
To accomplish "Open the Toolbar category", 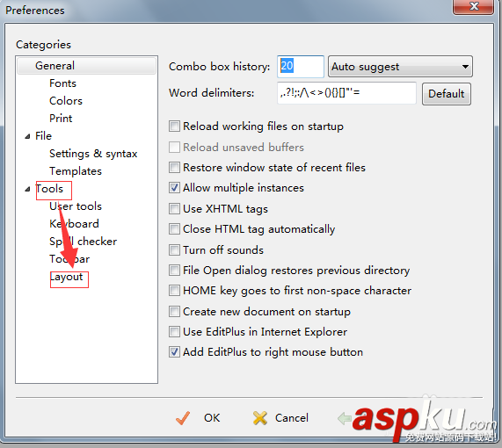I will pyautogui.click(x=69, y=259).
